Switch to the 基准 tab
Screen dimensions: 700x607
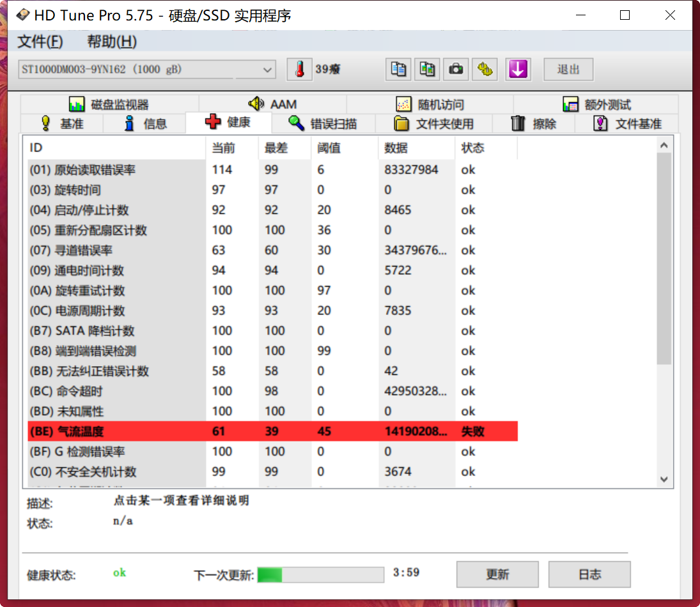coord(62,123)
